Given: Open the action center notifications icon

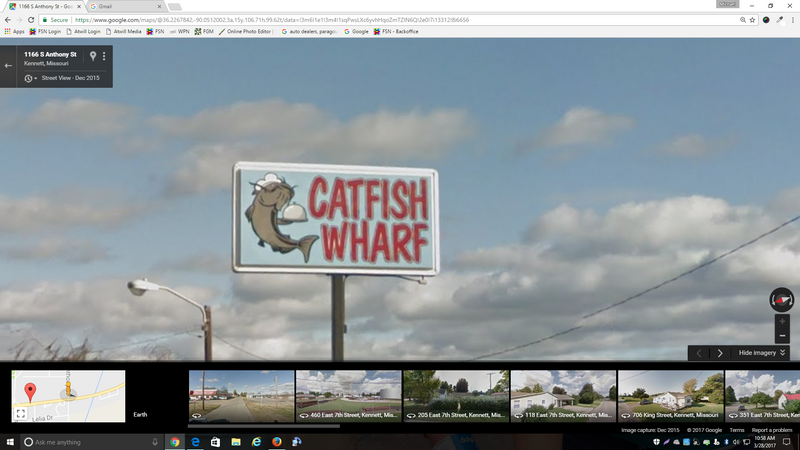Looking at the screenshot, I should (x=787, y=442).
